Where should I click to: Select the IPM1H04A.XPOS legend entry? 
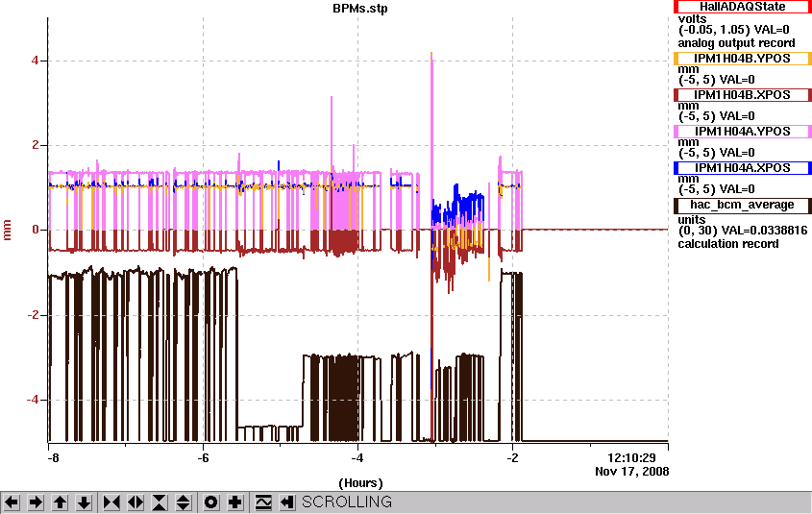pos(742,168)
